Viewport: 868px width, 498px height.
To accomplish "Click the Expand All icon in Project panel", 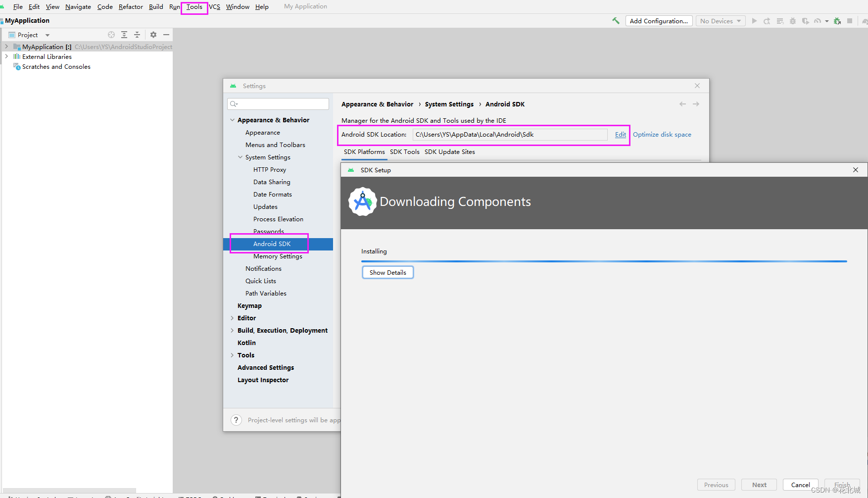I will coord(124,35).
